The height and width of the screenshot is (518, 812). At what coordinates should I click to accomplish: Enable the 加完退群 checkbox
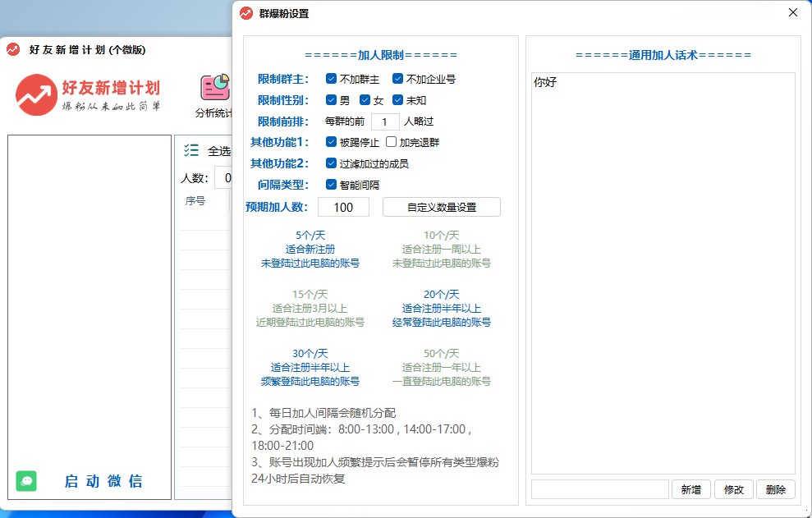pos(391,142)
